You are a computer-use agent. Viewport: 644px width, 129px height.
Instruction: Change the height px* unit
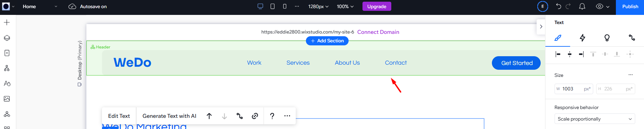tap(629, 89)
